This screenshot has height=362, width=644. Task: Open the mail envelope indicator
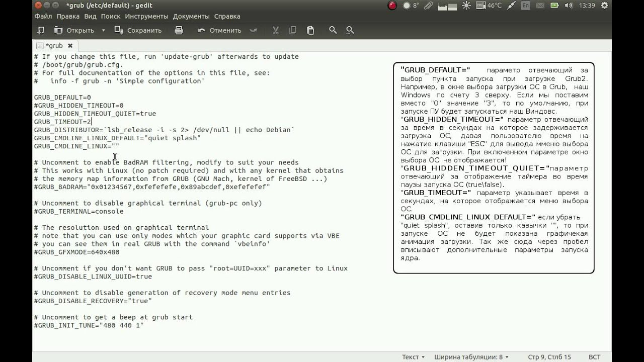[x=540, y=6]
